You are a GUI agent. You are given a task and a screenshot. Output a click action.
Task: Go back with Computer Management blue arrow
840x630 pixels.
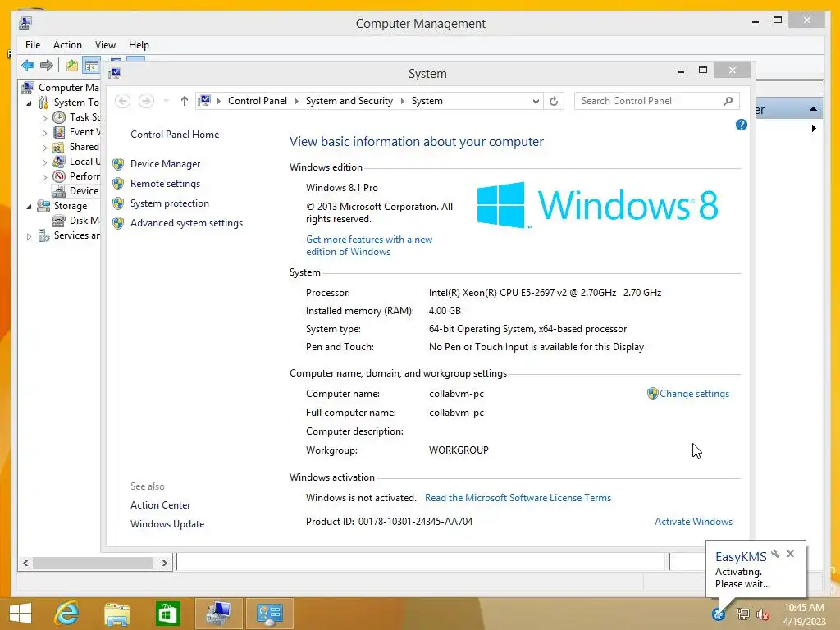(28, 66)
